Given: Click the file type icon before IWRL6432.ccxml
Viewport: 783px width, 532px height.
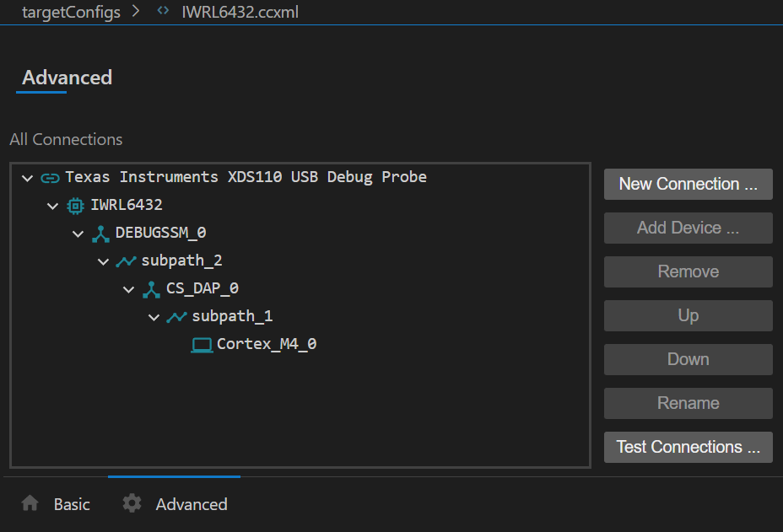Looking at the screenshot, I should [x=163, y=10].
